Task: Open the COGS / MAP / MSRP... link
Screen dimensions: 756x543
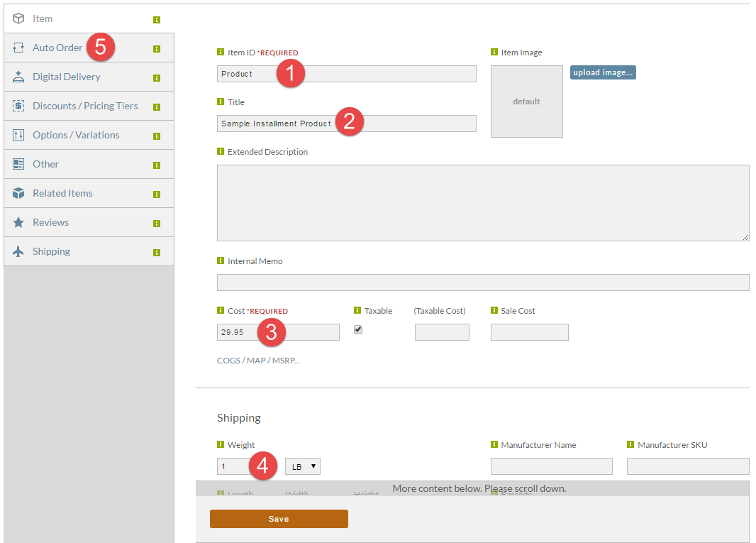Action: (x=258, y=361)
